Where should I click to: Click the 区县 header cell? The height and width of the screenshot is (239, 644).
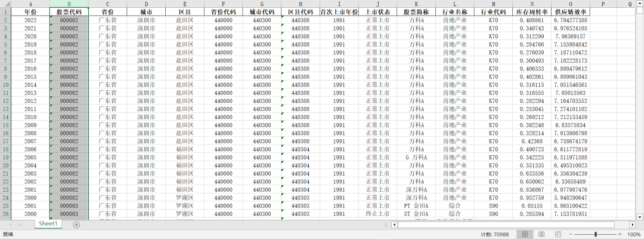pyautogui.click(x=185, y=12)
